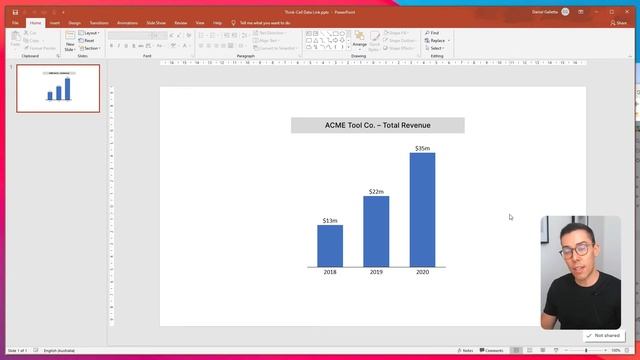Image resolution: width=640 pixels, height=360 pixels.
Task: Open the Shape Fill dropdown
Action: (x=396, y=33)
